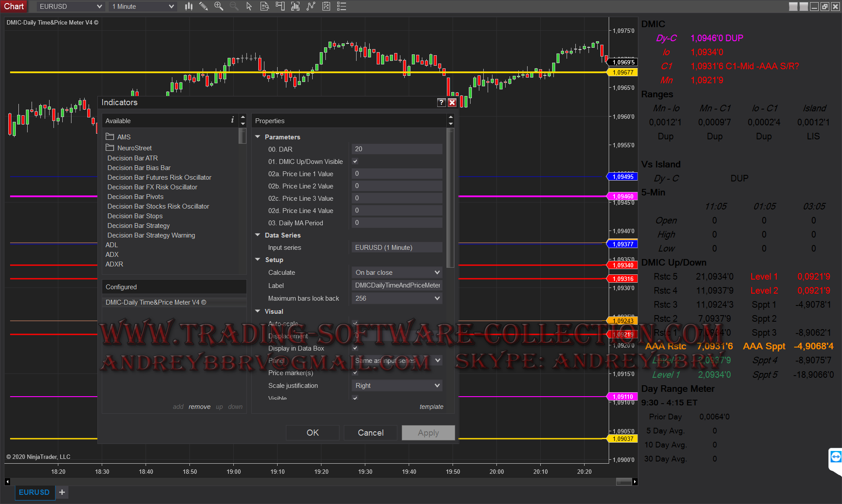Toggle the Price marker(s) checkbox

coord(355,373)
